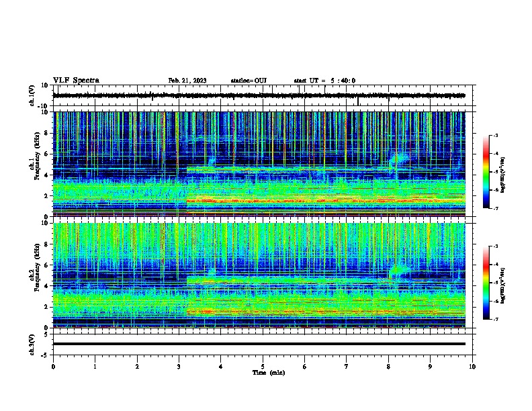Click the ch.2 spectrogram color scale bar

pos(486,283)
